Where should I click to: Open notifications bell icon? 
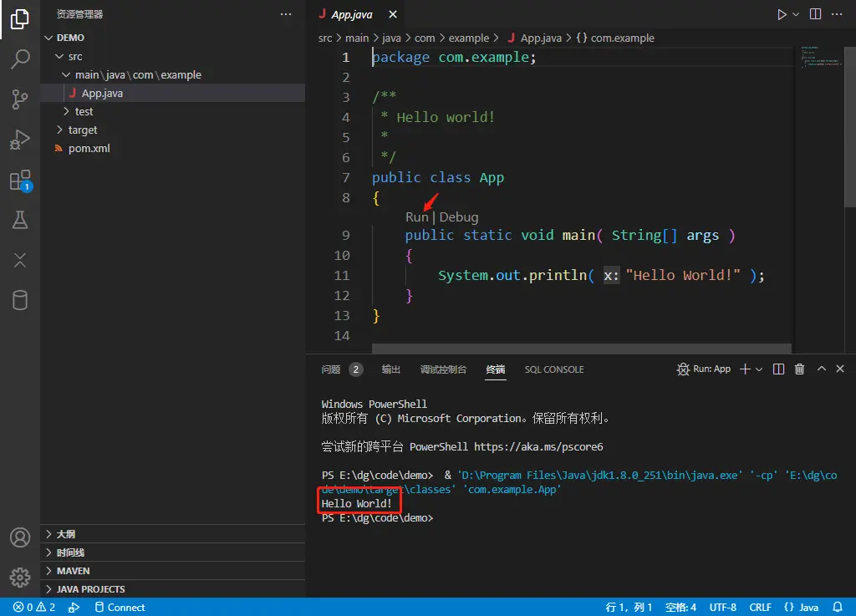pos(837,608)
